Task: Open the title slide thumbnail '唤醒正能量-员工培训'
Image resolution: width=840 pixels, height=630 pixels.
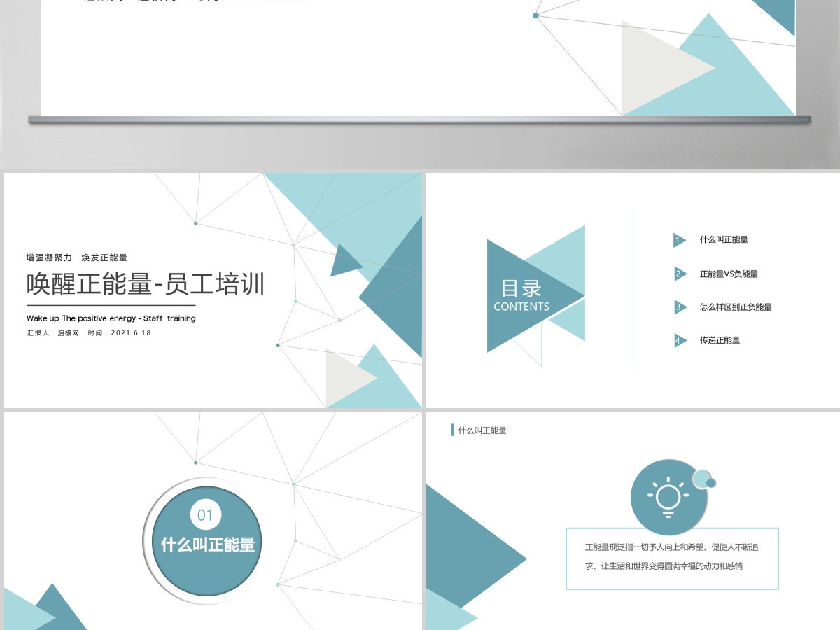Action: pos(213,290)
